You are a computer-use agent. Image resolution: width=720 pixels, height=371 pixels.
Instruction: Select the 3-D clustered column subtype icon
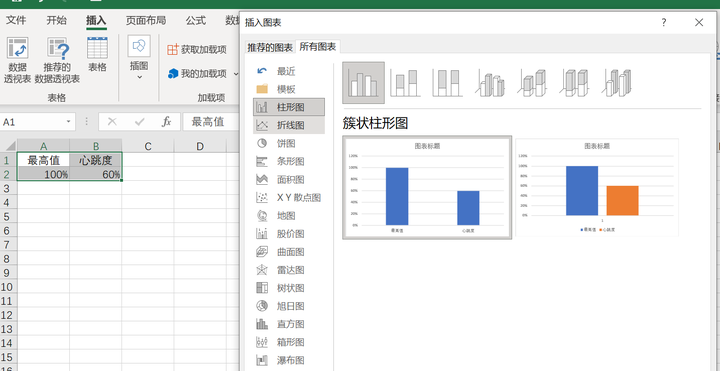[489, 83]
